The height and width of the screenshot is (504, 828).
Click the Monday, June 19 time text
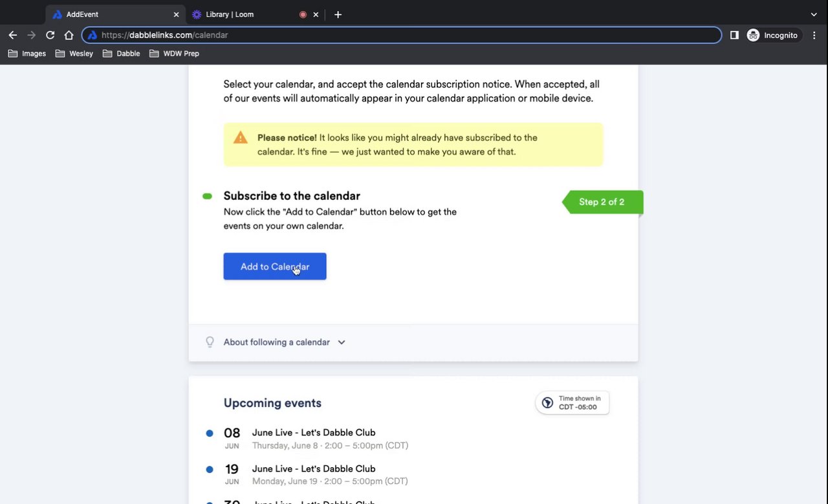[x=330, y=481]
